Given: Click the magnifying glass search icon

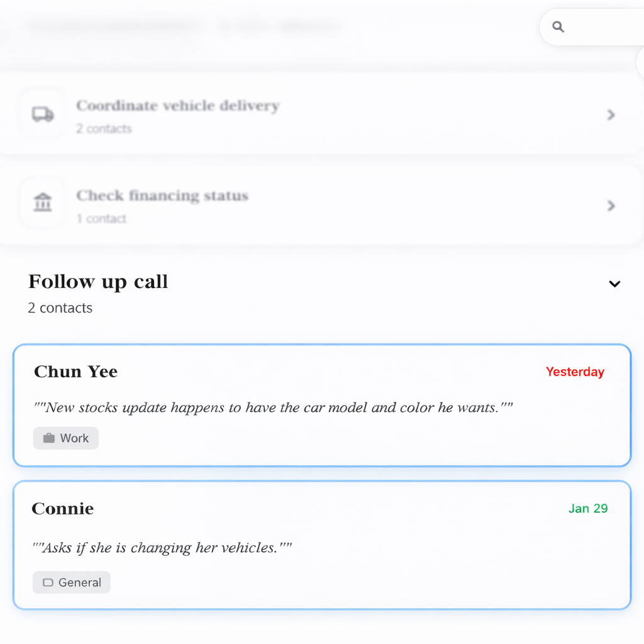Looking at the screenshot, I should click(558, 27).
